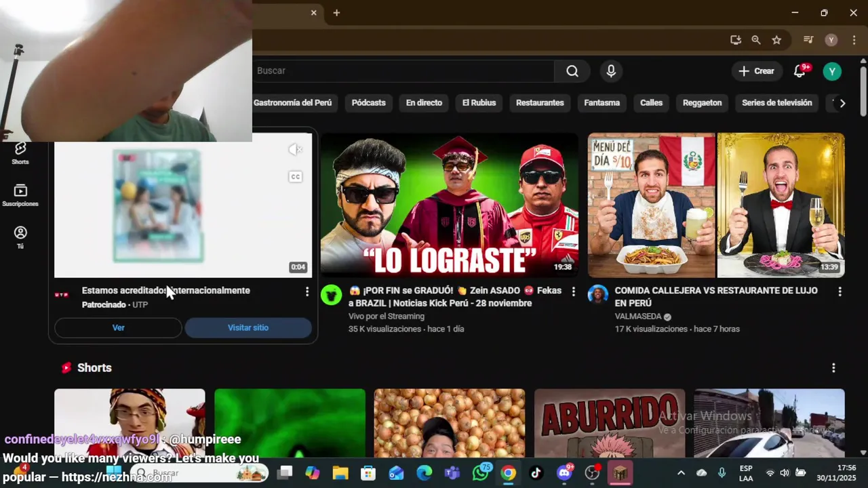Open Chrome's three-dot menu

coord(854,40)
